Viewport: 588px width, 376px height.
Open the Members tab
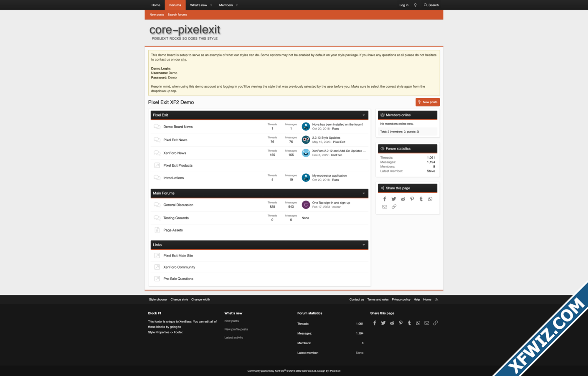tap(226, 5)
